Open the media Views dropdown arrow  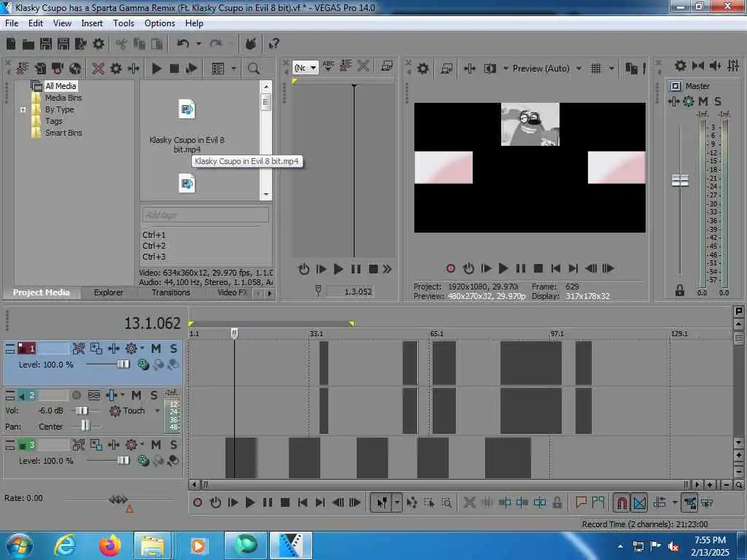[233, 69]
